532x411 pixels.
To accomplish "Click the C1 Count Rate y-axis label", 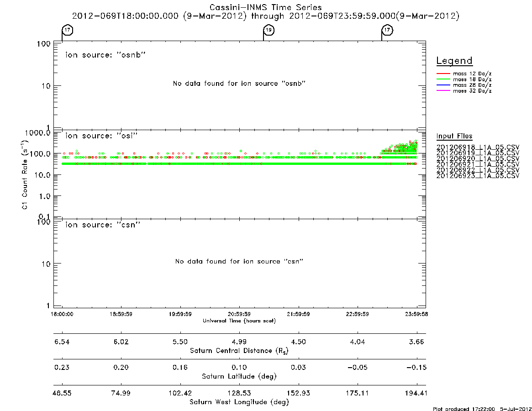I will click(25, 175).
